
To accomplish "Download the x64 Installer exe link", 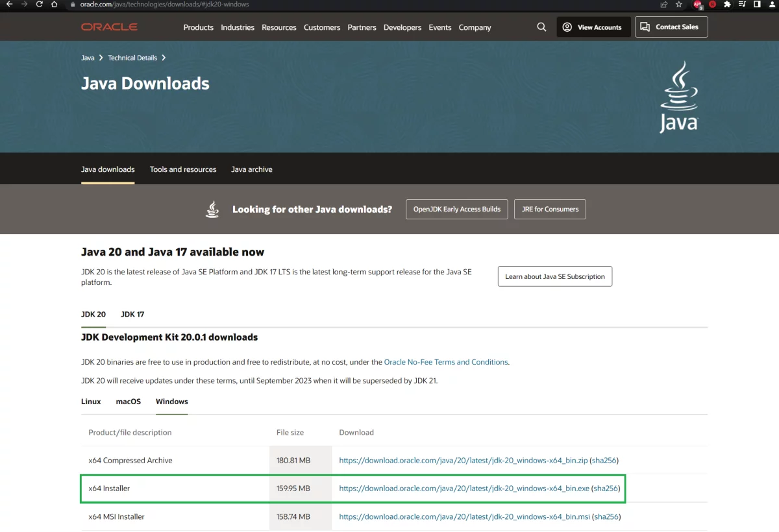I will click(x=464, y=489).
